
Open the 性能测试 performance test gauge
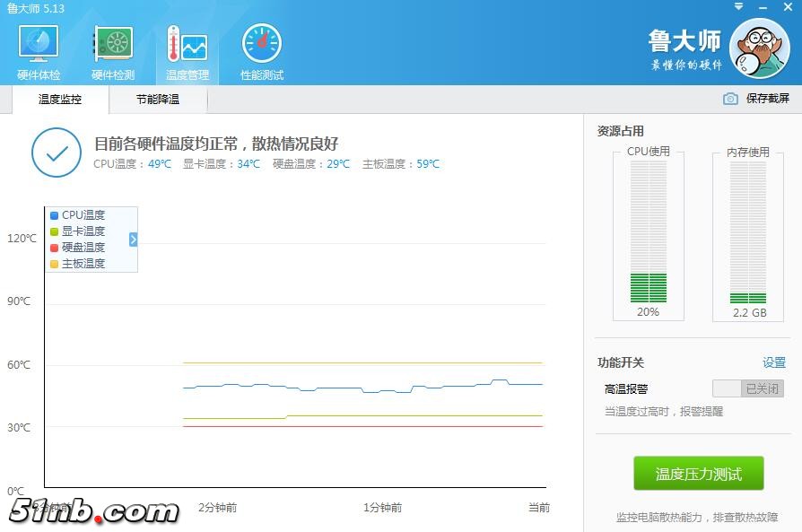[262, 52]
